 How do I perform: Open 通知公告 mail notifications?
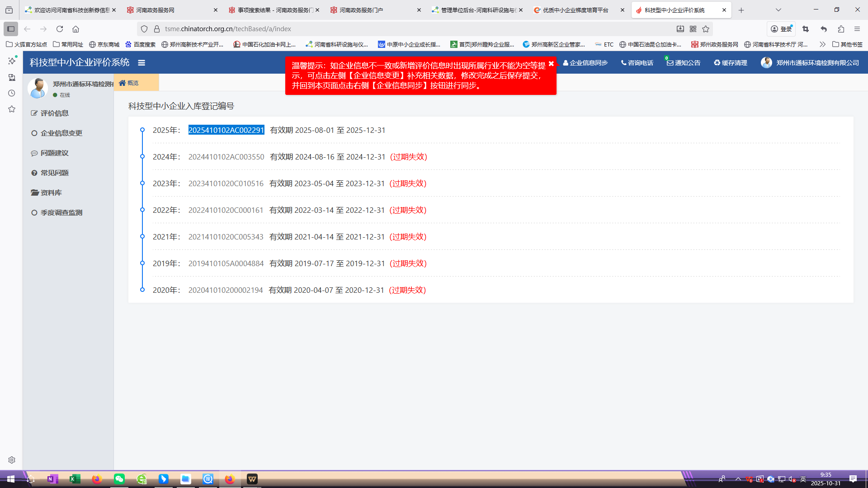coord(684,63)
